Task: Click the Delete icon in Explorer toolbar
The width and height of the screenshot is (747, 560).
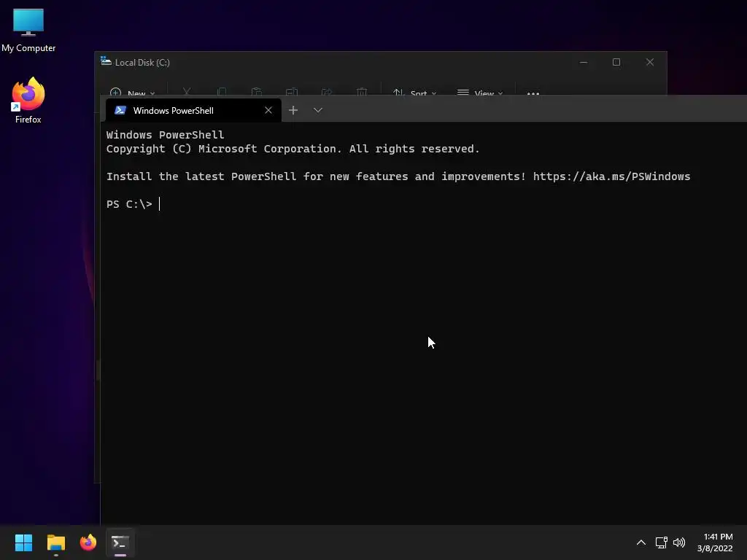Action: click(x=362, y=91)
